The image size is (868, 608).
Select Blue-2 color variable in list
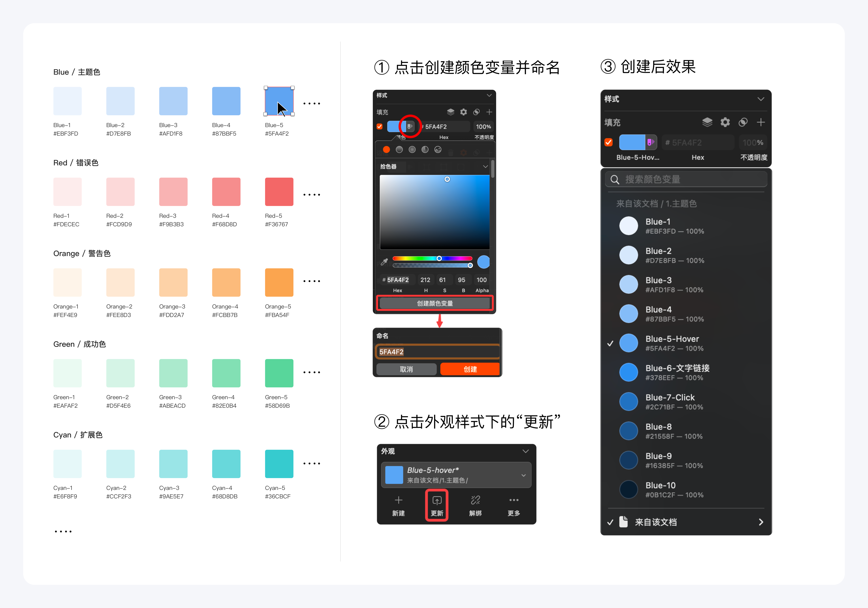tap(686, 255)
